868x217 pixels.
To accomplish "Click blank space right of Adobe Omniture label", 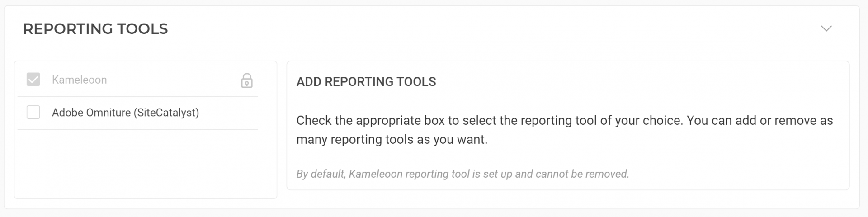I will point(228,113).
